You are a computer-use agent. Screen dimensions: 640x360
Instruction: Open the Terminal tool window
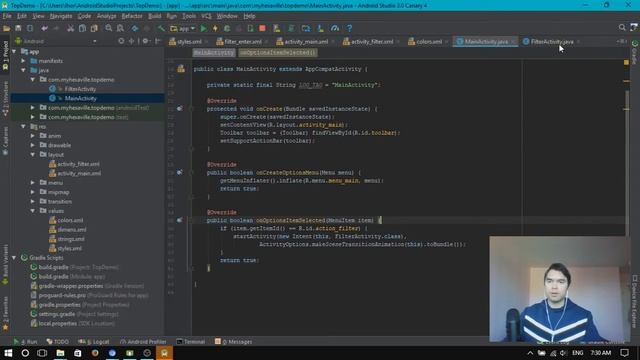tap(191, 342)
